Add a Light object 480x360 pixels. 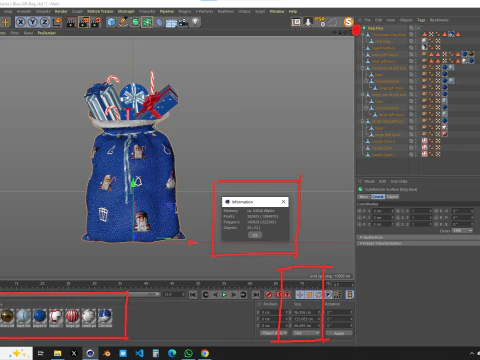coord(195,22)
